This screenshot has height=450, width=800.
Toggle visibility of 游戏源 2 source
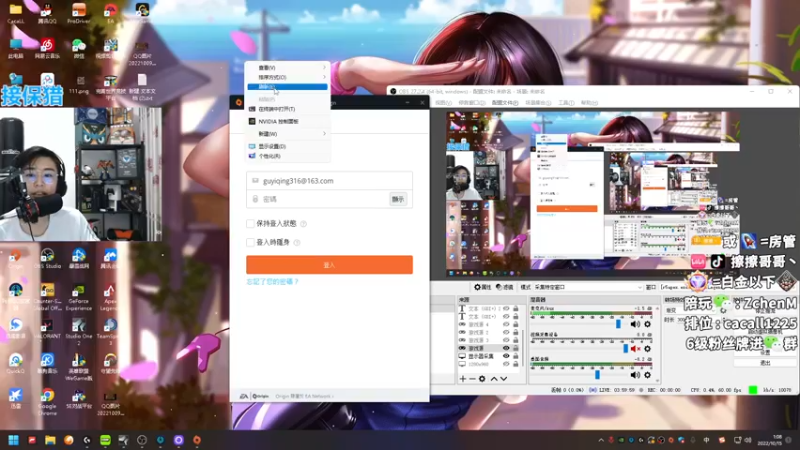[x=506, y=332]
